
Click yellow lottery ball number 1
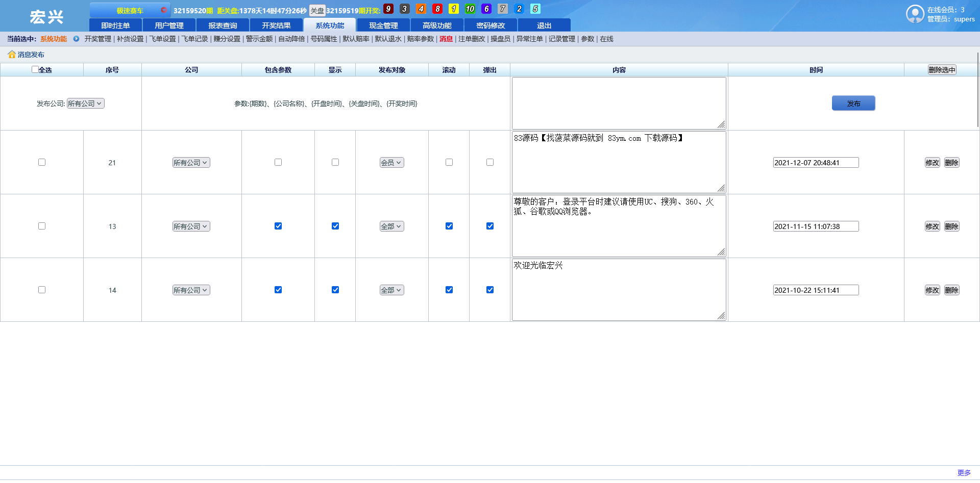pyautogui.click(x=454, y=9)
